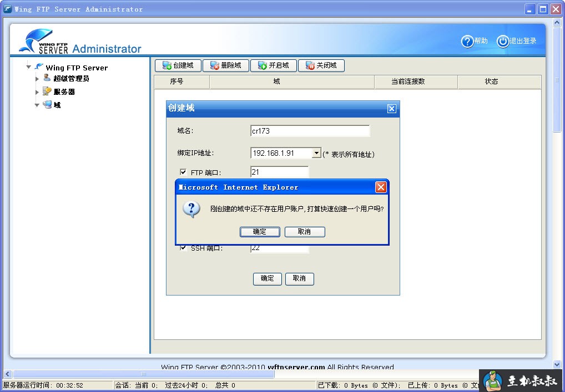Toggle the FTP 端口 checkbox
Screen dimensions: 565x392
183,172
